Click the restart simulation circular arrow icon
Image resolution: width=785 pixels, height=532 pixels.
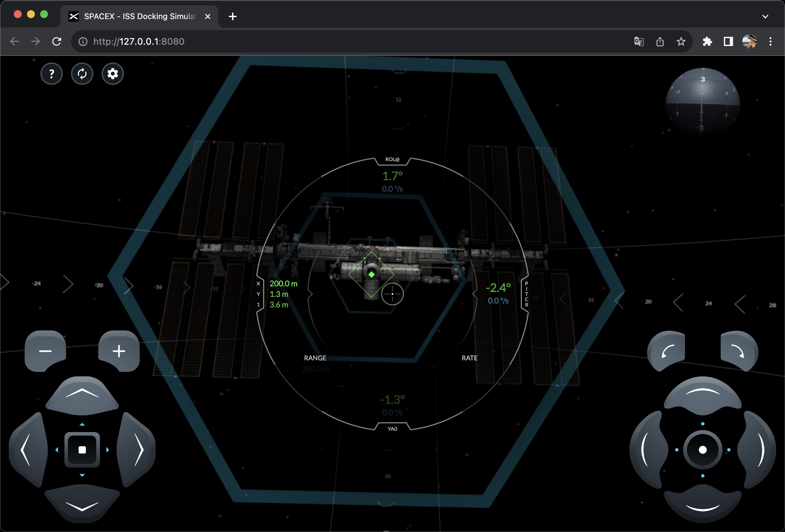tap(82, 74)
